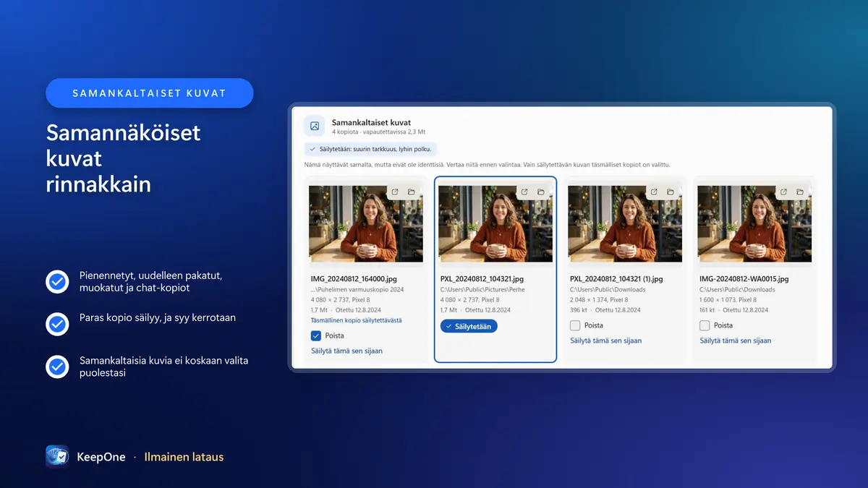Click the Samankaltaiset kuvat group image icon
Screen dimensions: 868x488
pyautogui.click(x=315, y=126)
